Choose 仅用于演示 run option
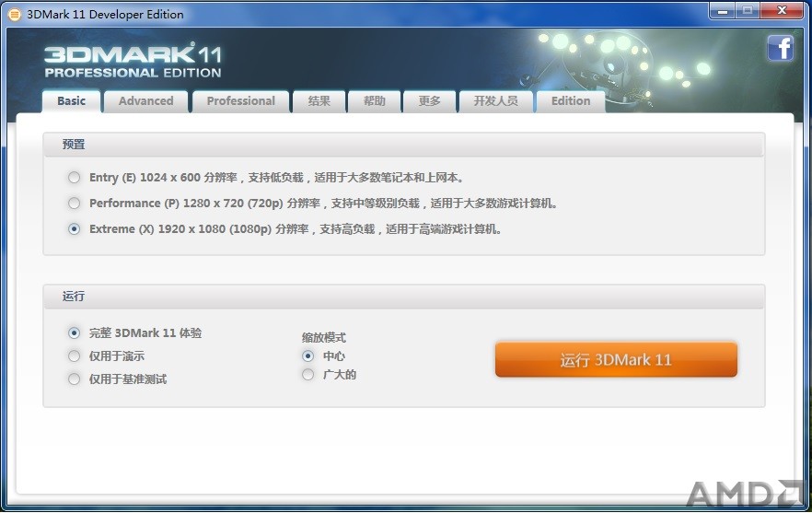The image size is (812, 513). tap(74, 356)
